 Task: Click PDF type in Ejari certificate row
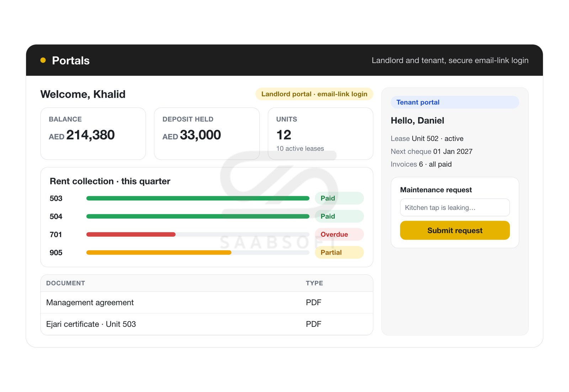coord(314,324)
